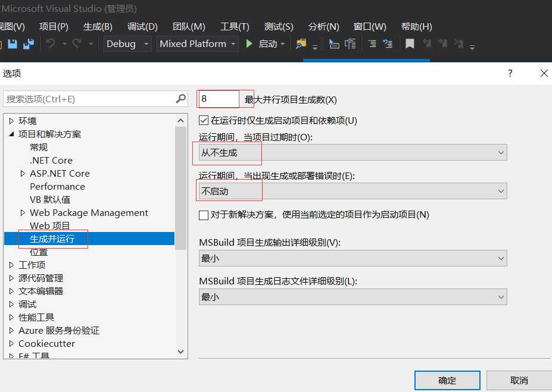Collapse the 项目和解决方案 tree node

tap(11, 134)
